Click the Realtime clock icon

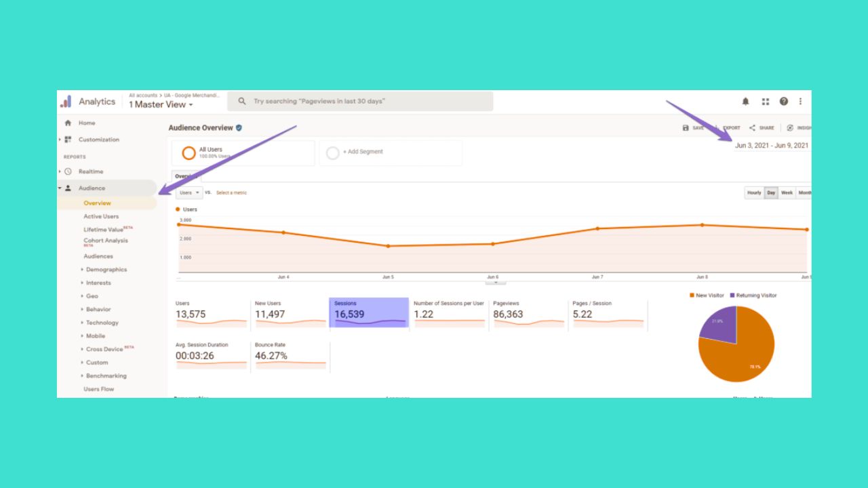[x=68, y=171]
